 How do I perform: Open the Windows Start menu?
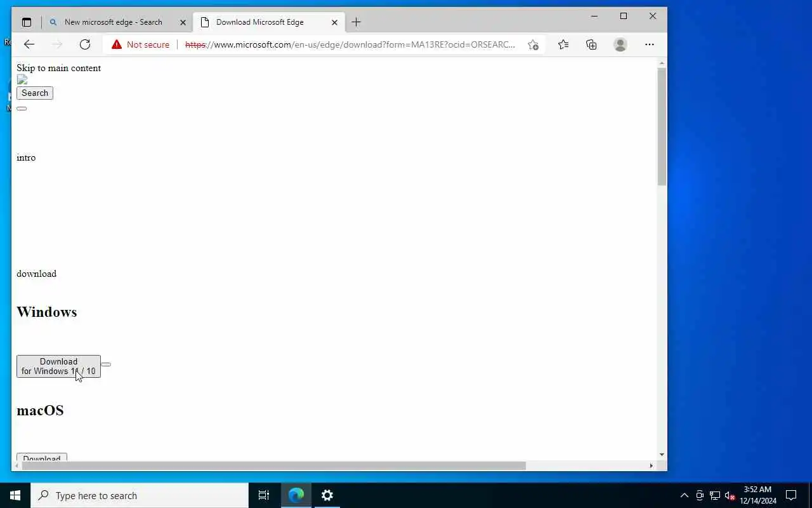click(x=15, y=495)
